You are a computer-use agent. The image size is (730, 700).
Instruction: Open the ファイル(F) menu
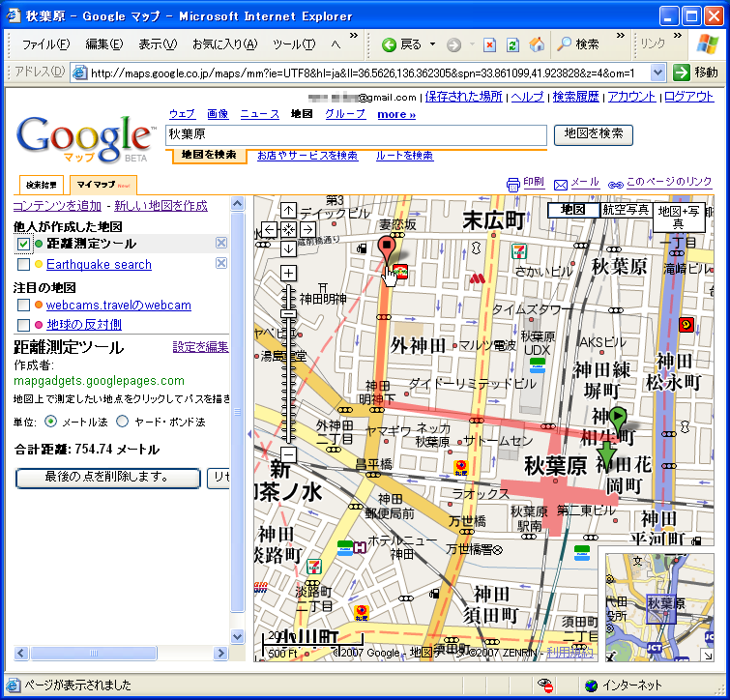coord(46,44)
